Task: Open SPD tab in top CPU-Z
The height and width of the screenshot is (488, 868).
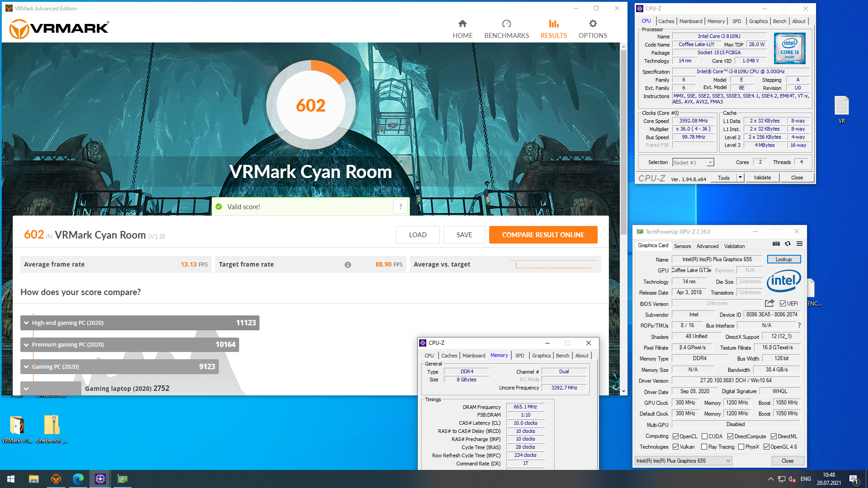Action: coord(736,21)
